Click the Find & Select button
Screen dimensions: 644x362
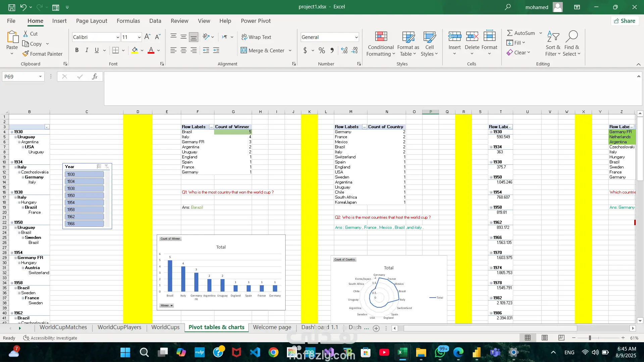pyautogui.click(x=572, y=44)
